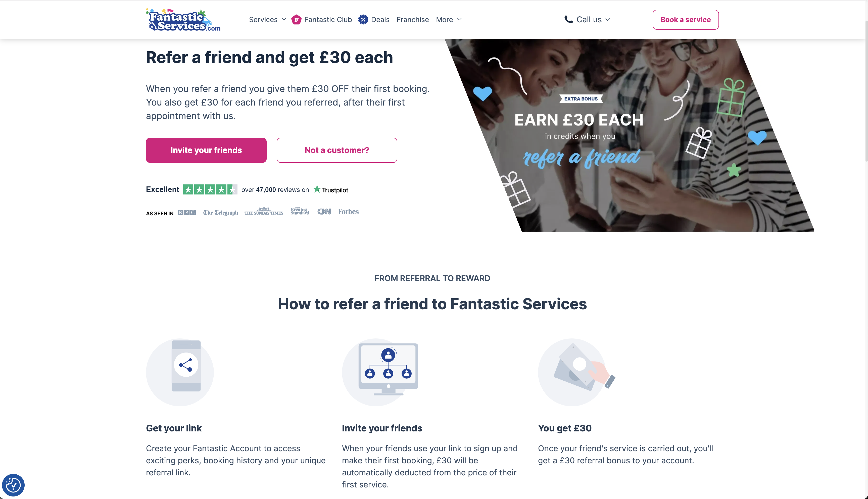Click the BBC press logo
Viewport: 868px width, 499px height.
click(x=187, y=213)
